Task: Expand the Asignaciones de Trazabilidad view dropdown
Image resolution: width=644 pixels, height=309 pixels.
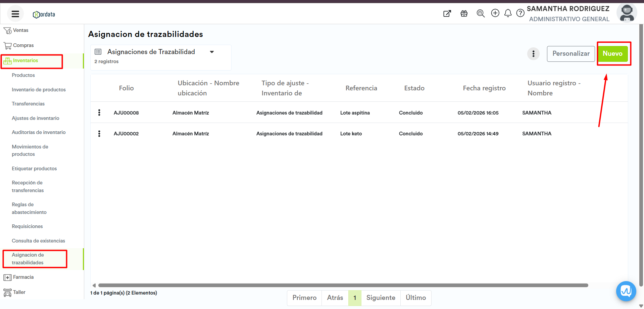Action: [212, 52]
